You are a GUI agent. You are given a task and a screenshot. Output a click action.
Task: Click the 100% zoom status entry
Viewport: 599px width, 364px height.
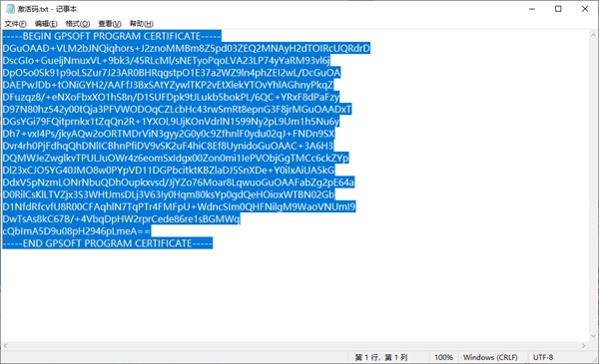coord(443,357)
